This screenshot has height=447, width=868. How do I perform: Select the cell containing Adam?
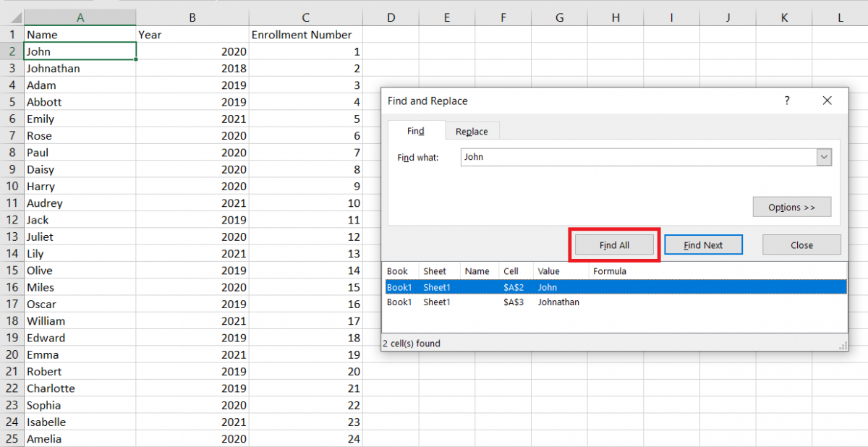point(80,85)
